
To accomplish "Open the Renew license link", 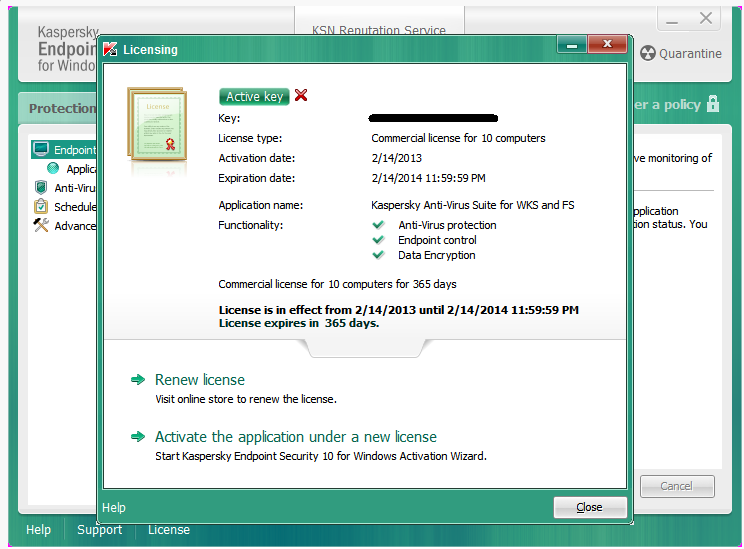I will pyautogui.click(x=200, y=380).
